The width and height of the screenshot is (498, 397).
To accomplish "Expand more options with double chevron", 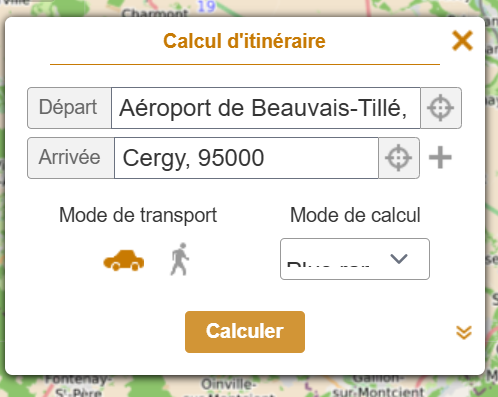I will 464,332.
